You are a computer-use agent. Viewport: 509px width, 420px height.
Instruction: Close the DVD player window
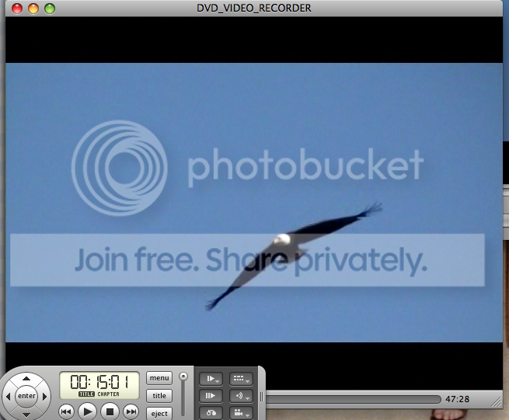pos(17,9)
